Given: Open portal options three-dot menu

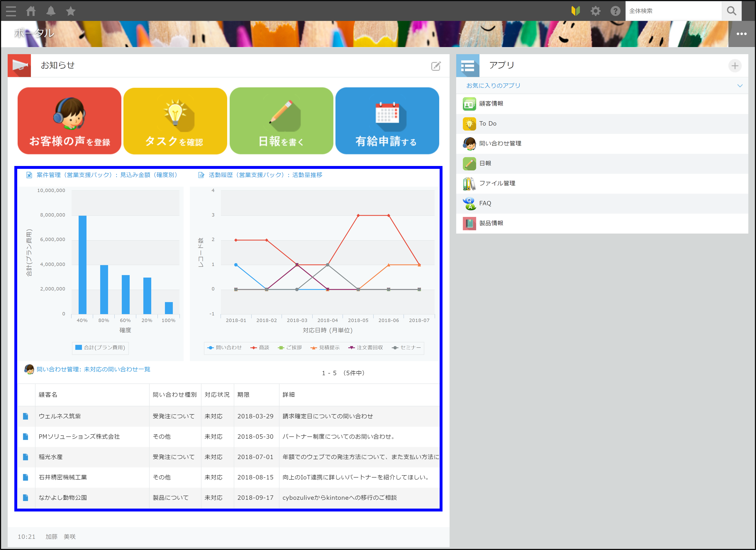Looking at the screenshot, I should click(x=741, y=34).
